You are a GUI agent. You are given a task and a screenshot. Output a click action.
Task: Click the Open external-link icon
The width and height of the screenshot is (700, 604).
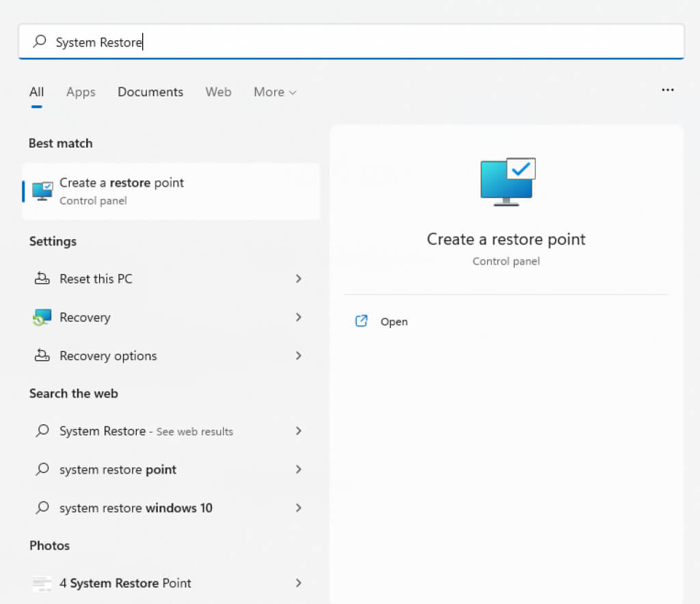click(x=362, y=321)
